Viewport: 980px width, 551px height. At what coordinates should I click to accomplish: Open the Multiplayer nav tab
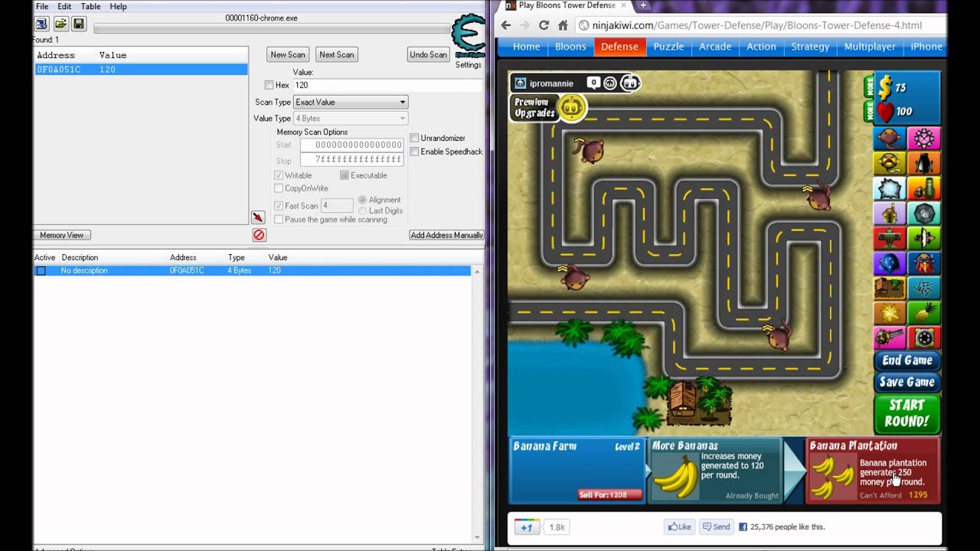(870, 47)
